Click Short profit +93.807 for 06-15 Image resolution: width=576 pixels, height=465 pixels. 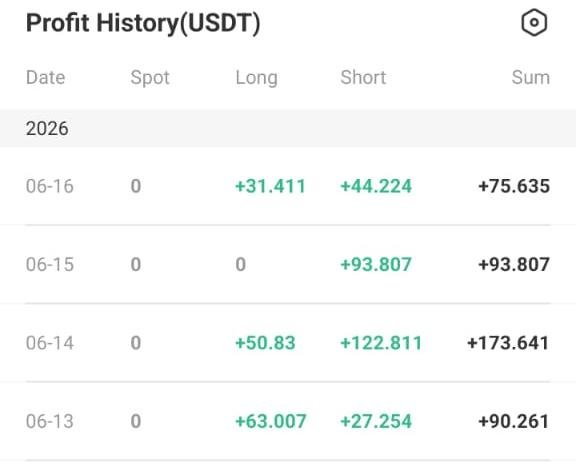(376, 264)
